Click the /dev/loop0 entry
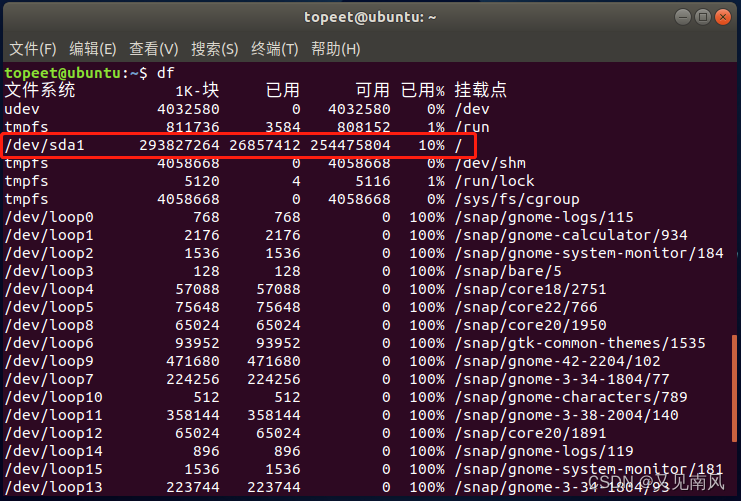The image size is (741, 501). (49, 217)
